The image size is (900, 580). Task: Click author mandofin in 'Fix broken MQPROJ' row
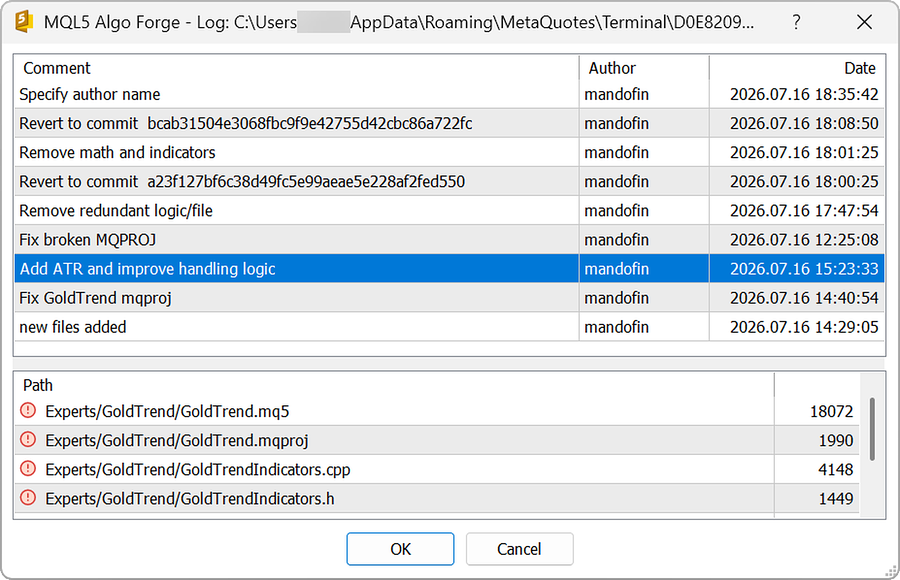pyautogui.click(x=616, y=239)
